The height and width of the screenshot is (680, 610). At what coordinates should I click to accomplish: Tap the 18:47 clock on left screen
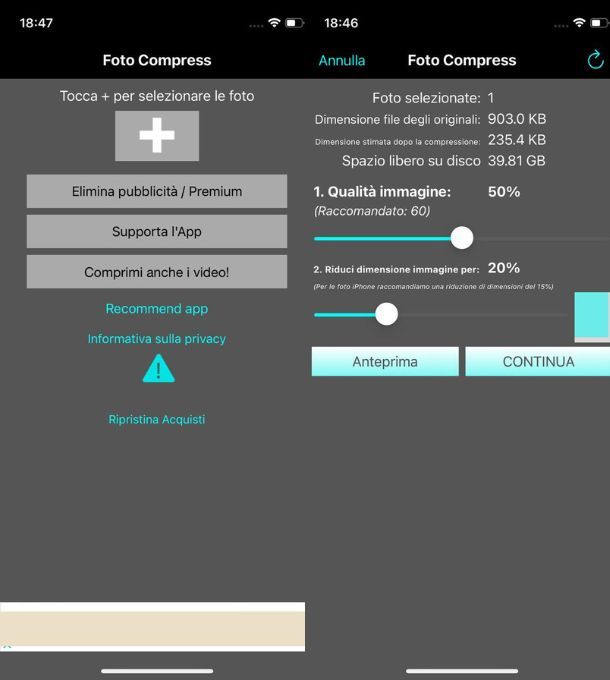point(36,23)
